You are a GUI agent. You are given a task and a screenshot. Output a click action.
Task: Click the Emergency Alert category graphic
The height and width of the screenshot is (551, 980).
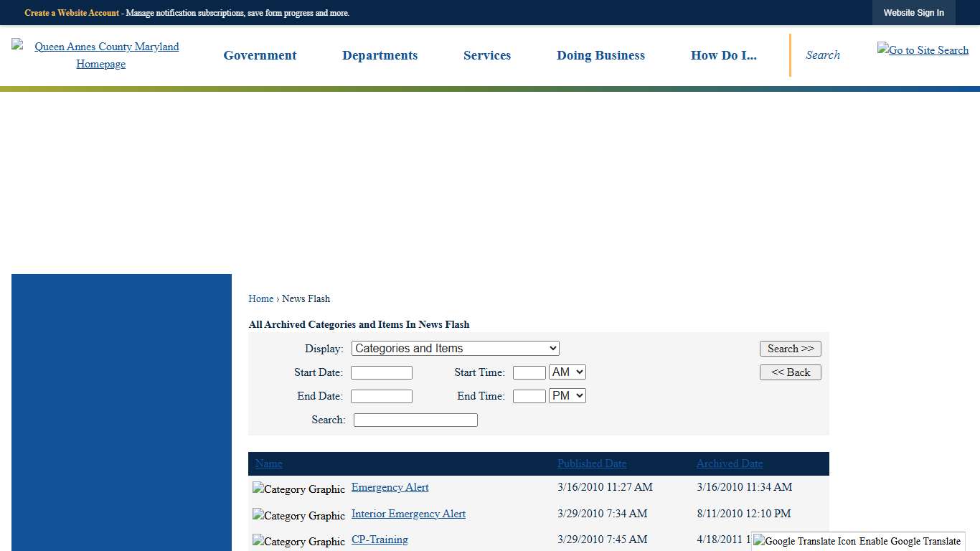[298, 489]
